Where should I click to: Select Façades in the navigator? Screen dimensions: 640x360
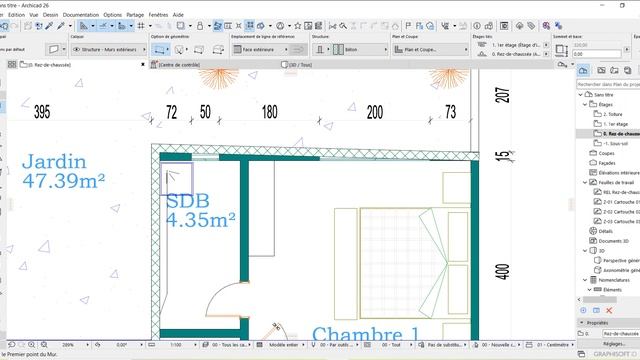pos(607,163)
